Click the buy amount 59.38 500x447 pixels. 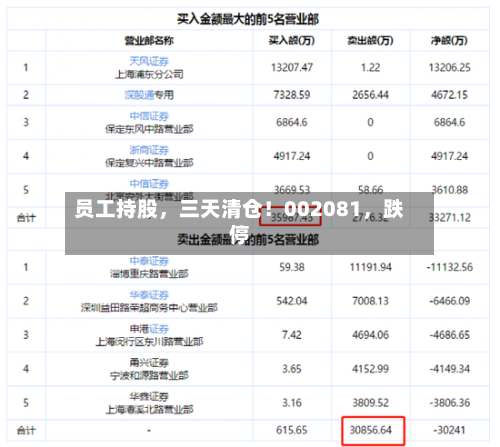pyautogui.click(x=292, y=267)
